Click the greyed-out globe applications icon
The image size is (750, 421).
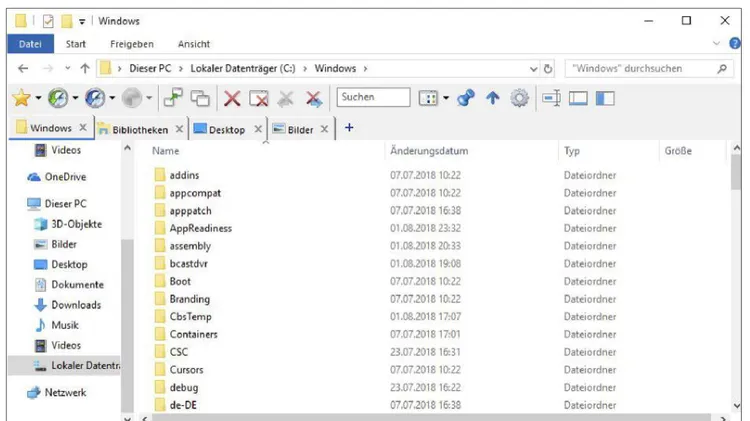pos(132,98)
